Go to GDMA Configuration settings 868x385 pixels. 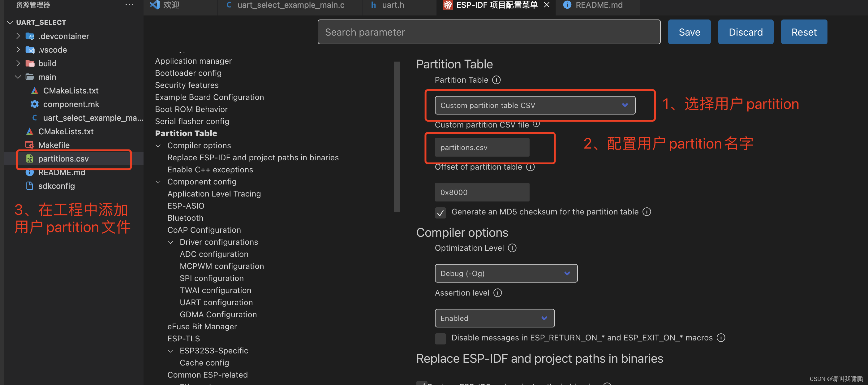(x=218, y=314)
